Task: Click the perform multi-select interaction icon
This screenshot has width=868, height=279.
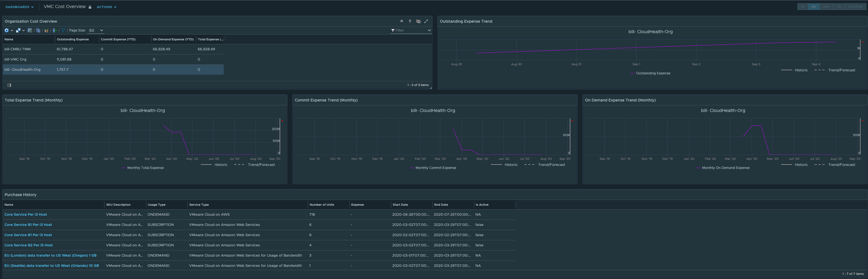Action: [55, 30]
